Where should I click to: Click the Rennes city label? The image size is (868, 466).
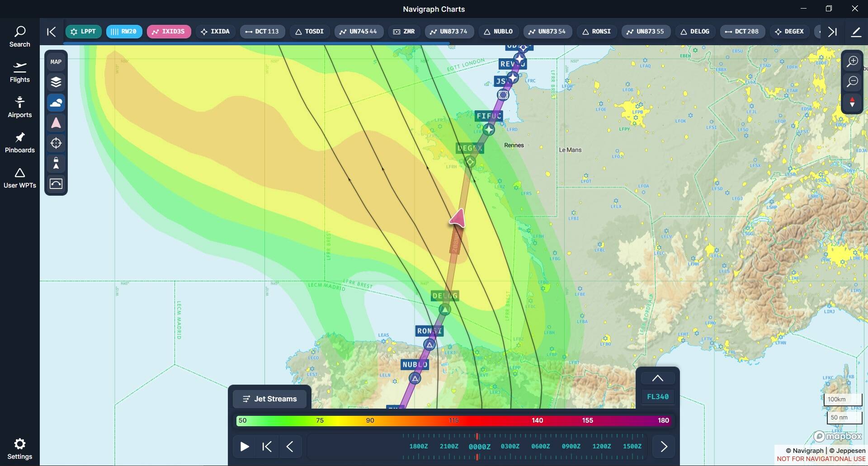[514, 145]
